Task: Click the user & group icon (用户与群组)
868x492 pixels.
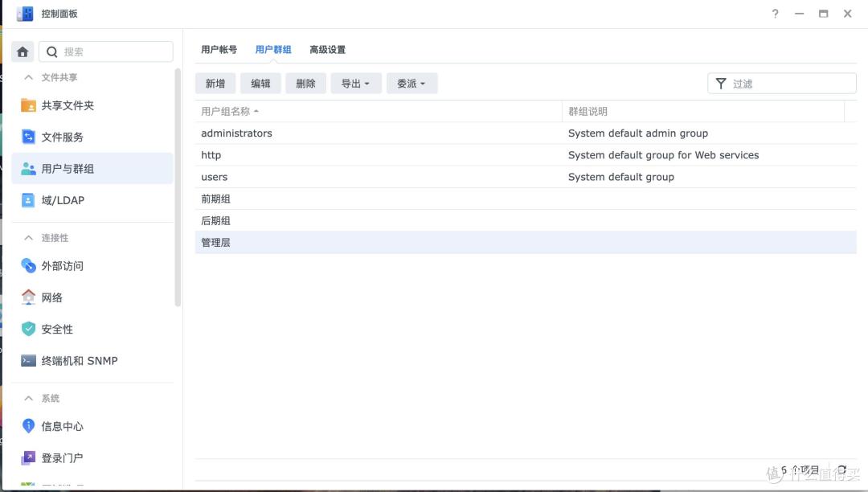Action: pos(28,168)
